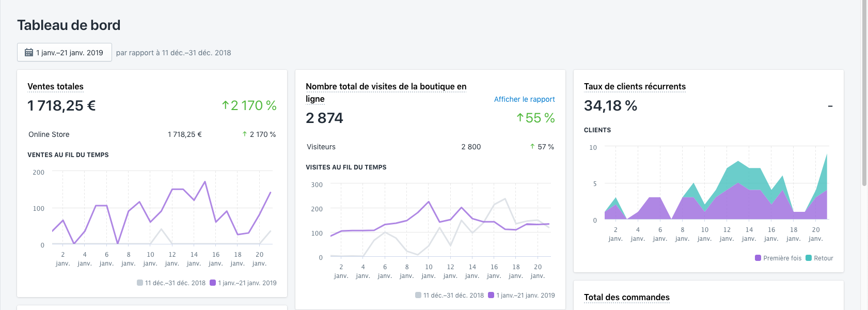
Task: Click the dash indicator in recurring customers card
Action: (x=830, y=106)
